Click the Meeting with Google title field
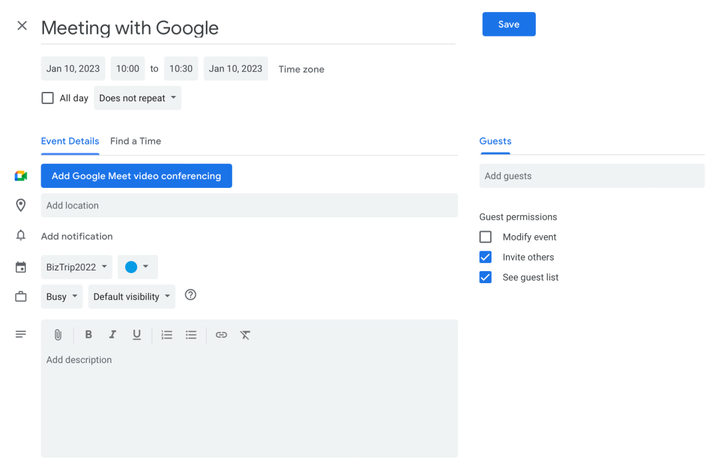Image resolution: width=720 pixels, height=465 pixels. pyautogui.click(x=248, y=28)
